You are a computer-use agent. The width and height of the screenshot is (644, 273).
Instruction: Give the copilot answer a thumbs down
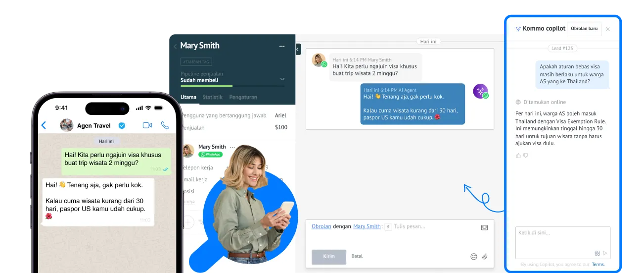[x=526, y=156]
